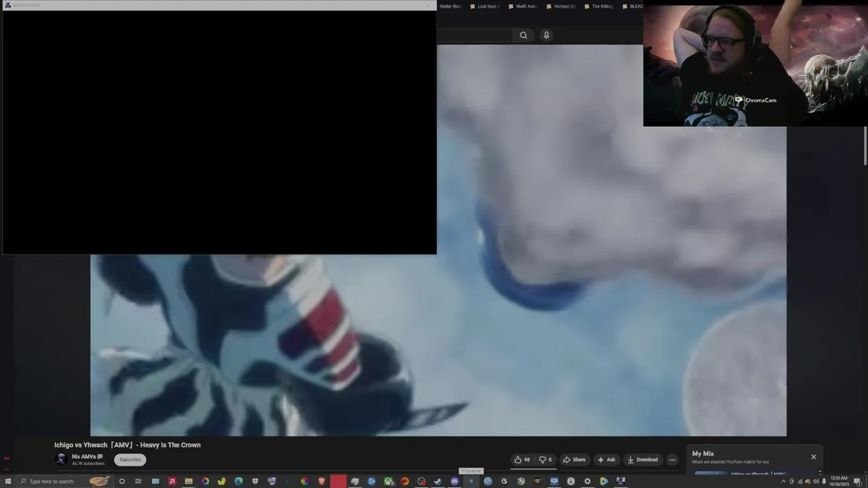This screenshot has width=868, height=488.
Task: Click the YouTube search magnifier button
Action: click(x=523, y=35)
